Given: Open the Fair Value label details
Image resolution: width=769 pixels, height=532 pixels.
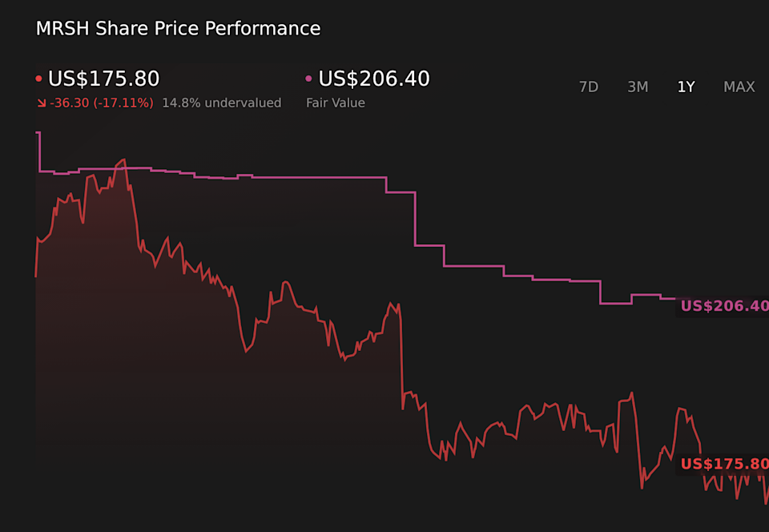Looking at the screenshot, I should pyautogui.click(x=336, y=103).
